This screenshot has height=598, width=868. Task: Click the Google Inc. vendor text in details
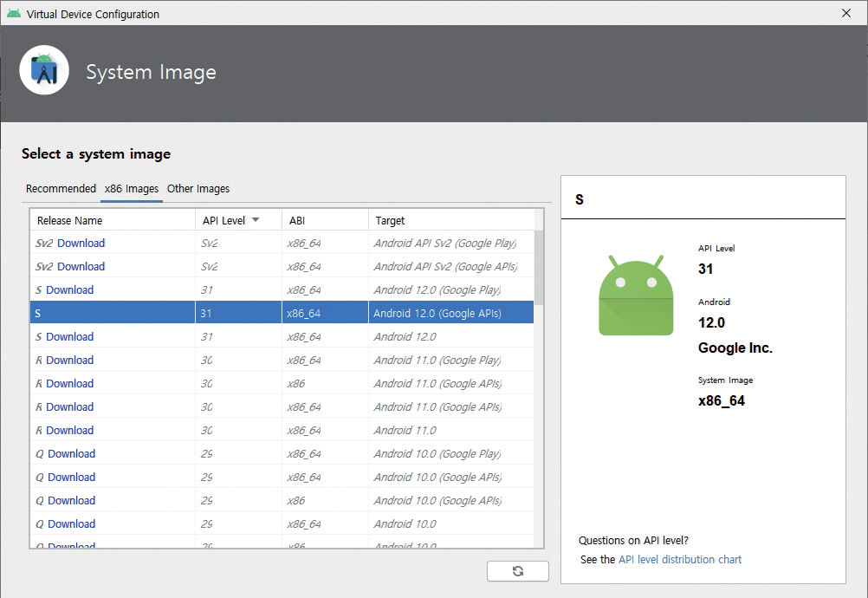735,348
